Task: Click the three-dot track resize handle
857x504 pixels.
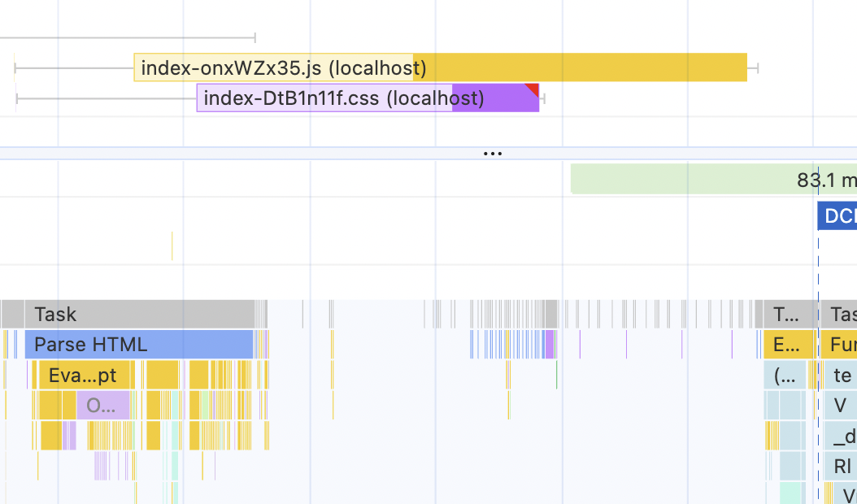Action: coord(493,153)
